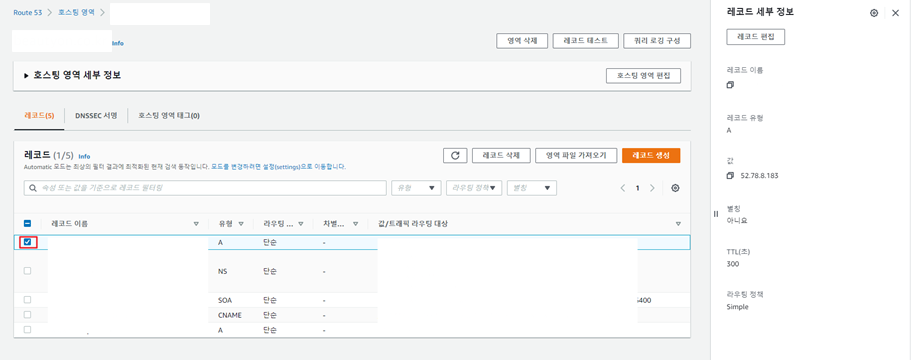Click the value 52.78.8.183 text
Screen dimensions: 913x360
(x=759, y=175)
